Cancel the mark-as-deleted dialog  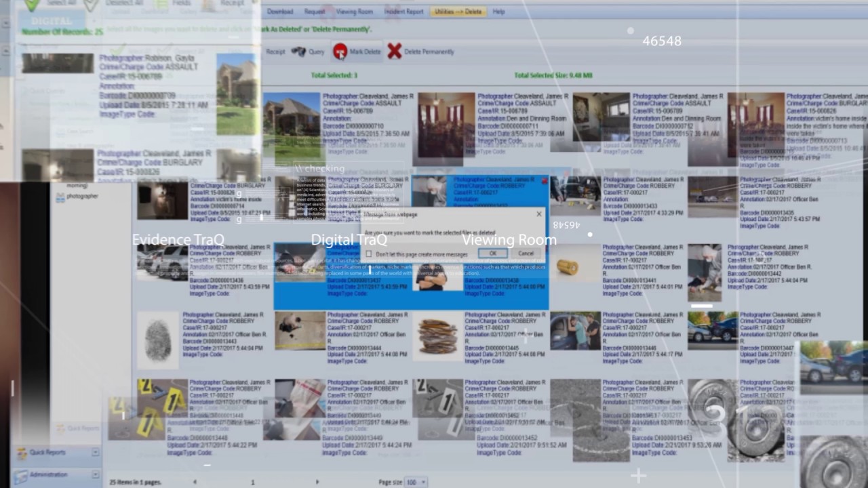point(526,253)
